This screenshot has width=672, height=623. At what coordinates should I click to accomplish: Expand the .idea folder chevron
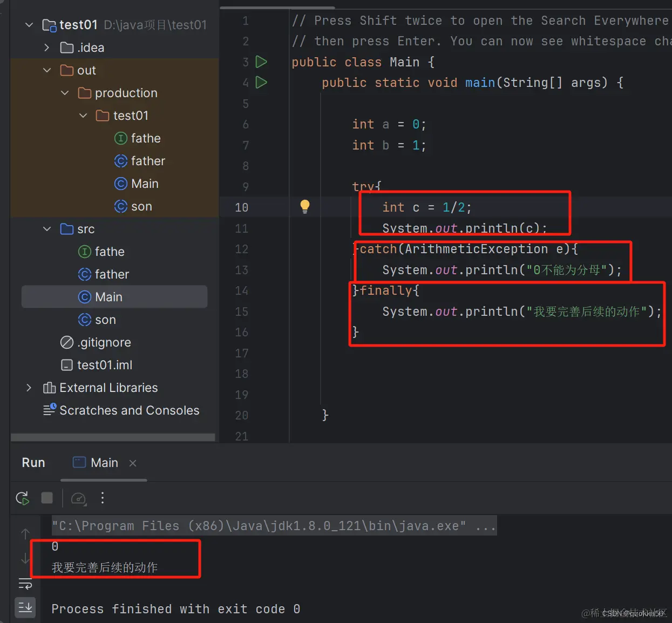point(47,48)
